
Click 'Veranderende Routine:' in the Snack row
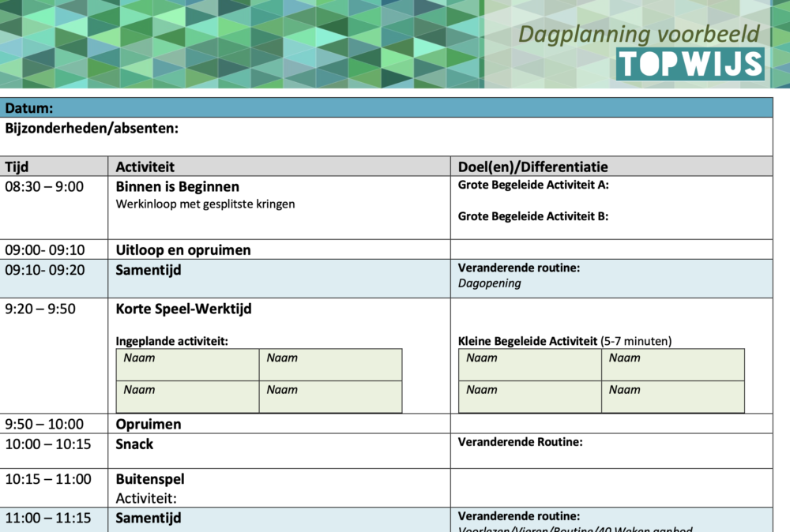[x=520, y=442]
